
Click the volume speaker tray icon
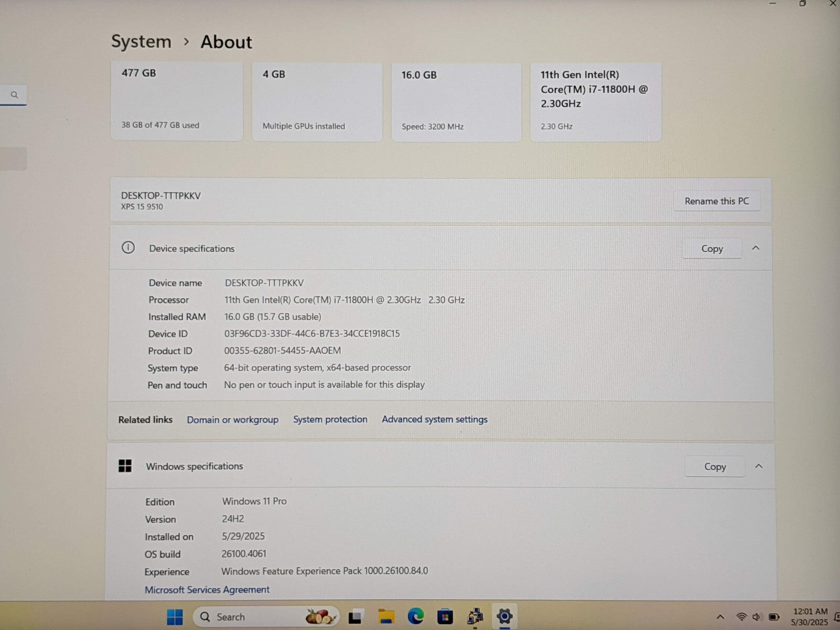[x=757, y=617]
